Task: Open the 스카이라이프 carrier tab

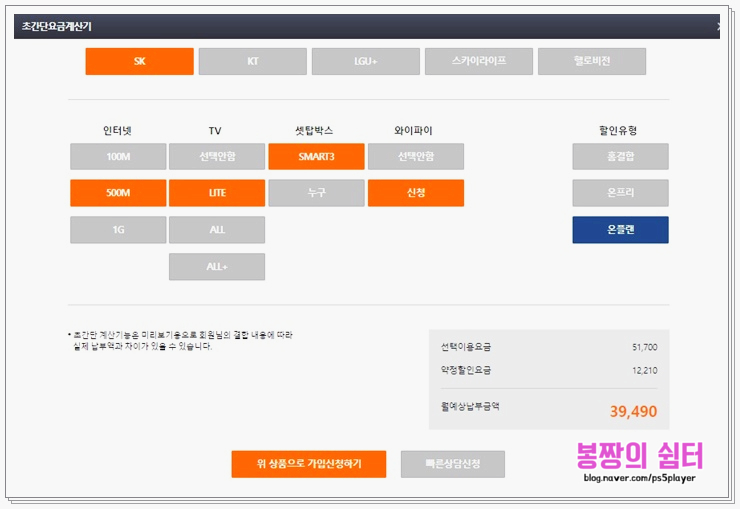Action: (479, 61)
